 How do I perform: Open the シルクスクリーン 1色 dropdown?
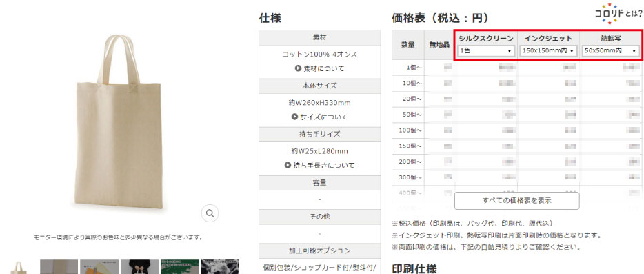(x=486, y=51)
